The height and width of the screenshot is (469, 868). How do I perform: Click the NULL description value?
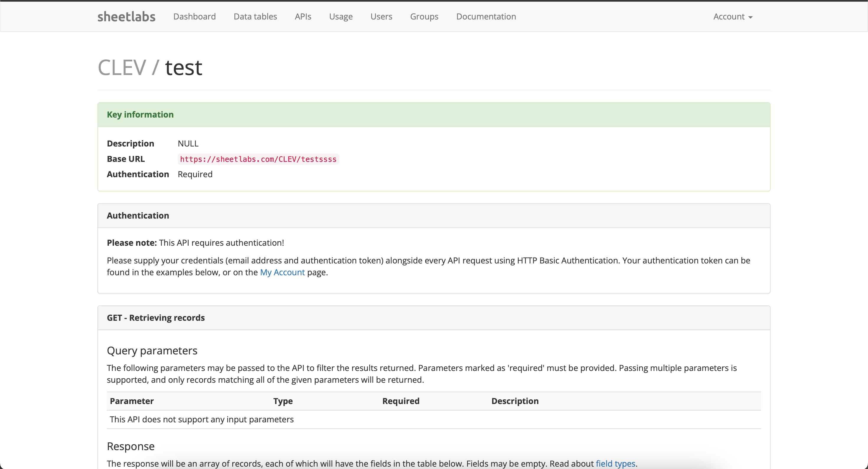[188, 144]
